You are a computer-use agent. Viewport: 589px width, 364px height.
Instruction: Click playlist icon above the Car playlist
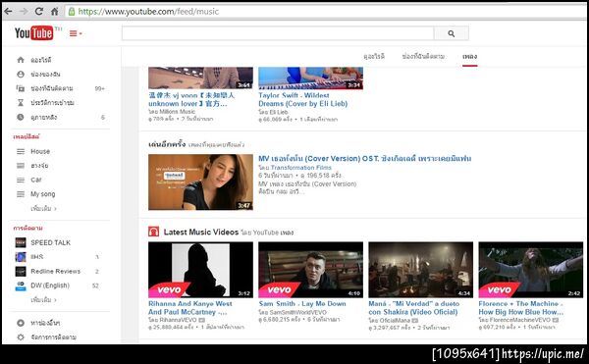click(x=21, y=166)
